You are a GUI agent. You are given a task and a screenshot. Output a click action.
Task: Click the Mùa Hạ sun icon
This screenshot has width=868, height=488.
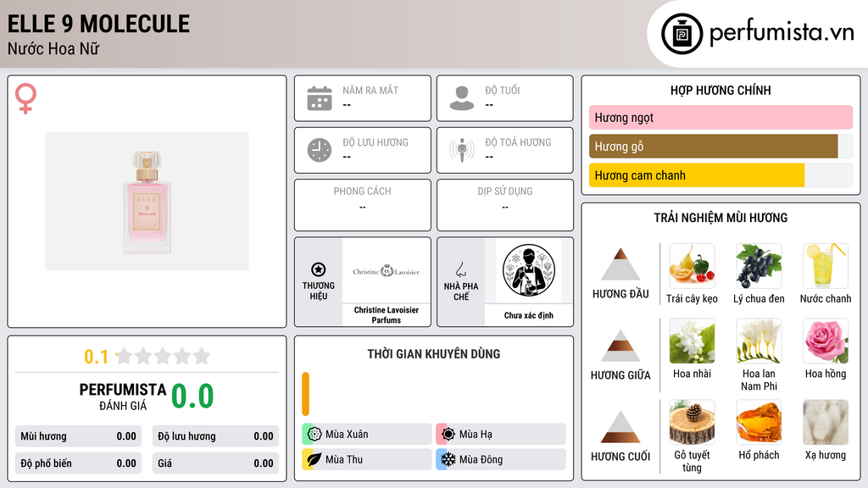tap(448, 434)
